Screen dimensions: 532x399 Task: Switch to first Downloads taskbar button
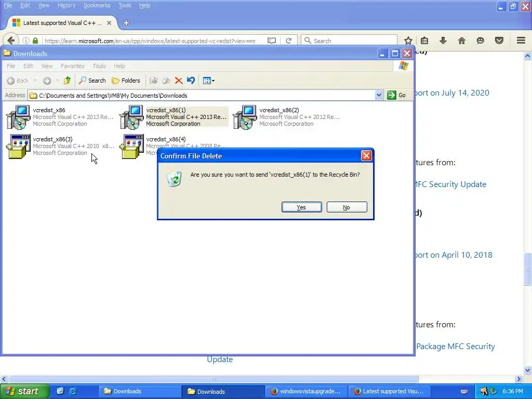click(x=139, y=391)
